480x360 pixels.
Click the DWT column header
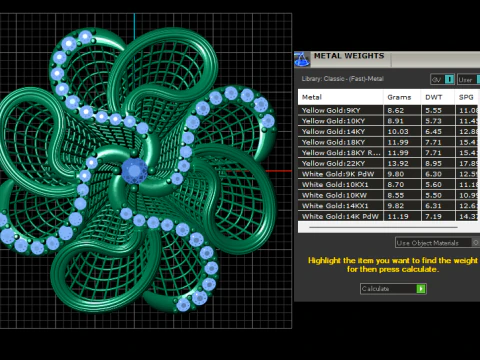(x=438, y=97)
